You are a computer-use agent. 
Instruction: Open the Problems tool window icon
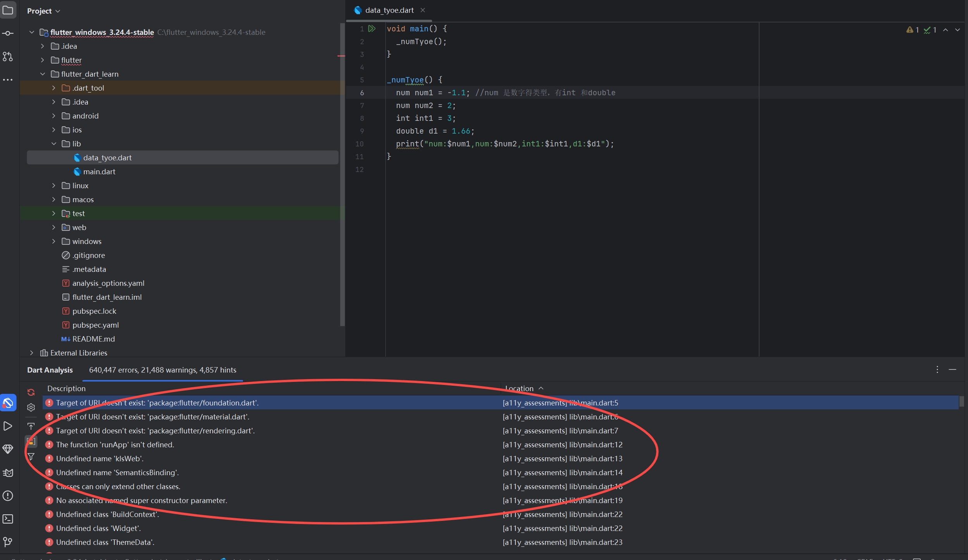click(8, 496)
